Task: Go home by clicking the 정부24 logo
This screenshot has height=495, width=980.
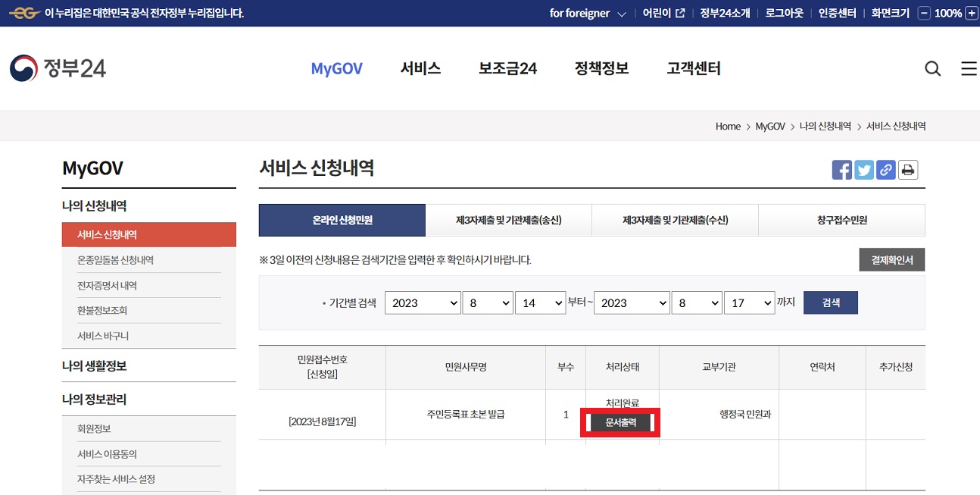Action: click(58, 67)
